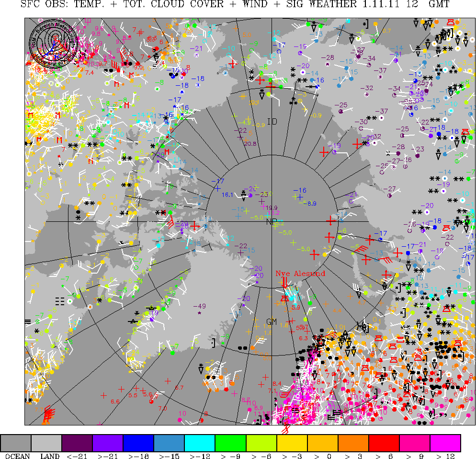Select the red >6 legend swatch

point(384,443)
